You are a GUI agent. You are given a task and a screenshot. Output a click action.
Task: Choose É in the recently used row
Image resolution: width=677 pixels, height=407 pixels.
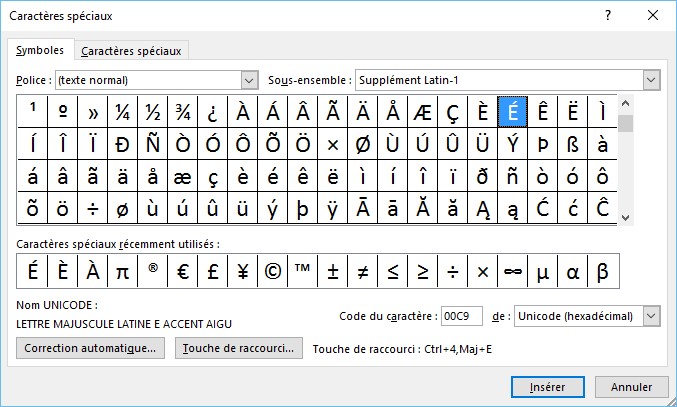pos(33,271)
